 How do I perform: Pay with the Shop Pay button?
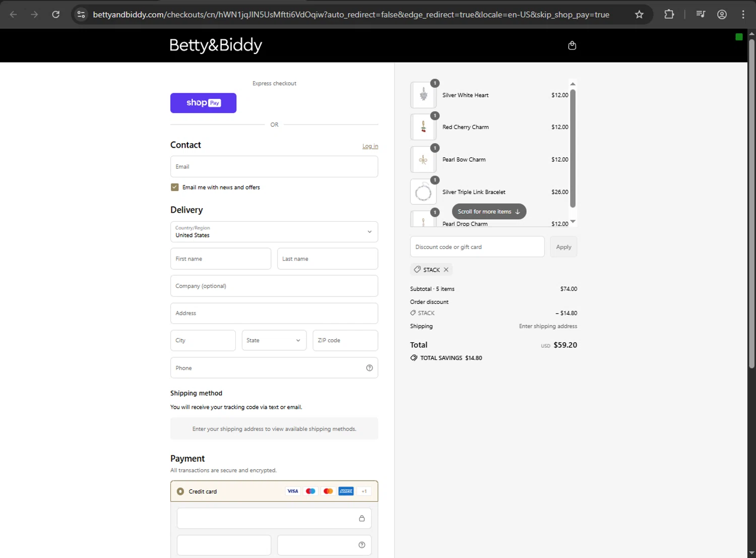coord(203,103)
